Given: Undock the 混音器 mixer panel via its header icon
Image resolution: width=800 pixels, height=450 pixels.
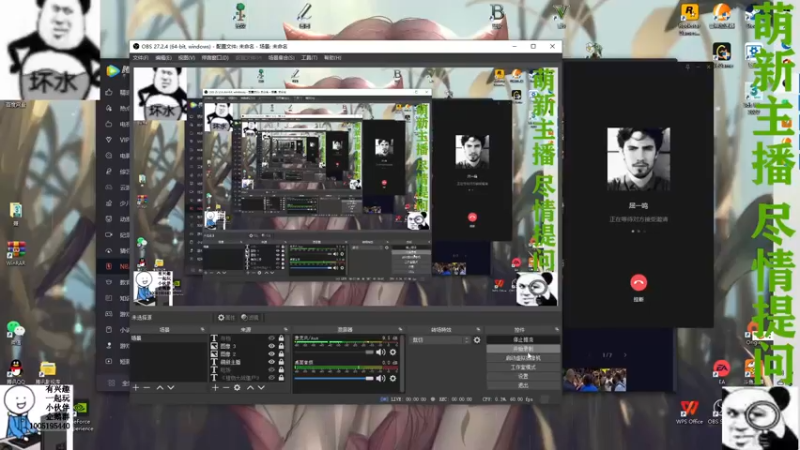Looking at the screenshot, I should [400, 330].
